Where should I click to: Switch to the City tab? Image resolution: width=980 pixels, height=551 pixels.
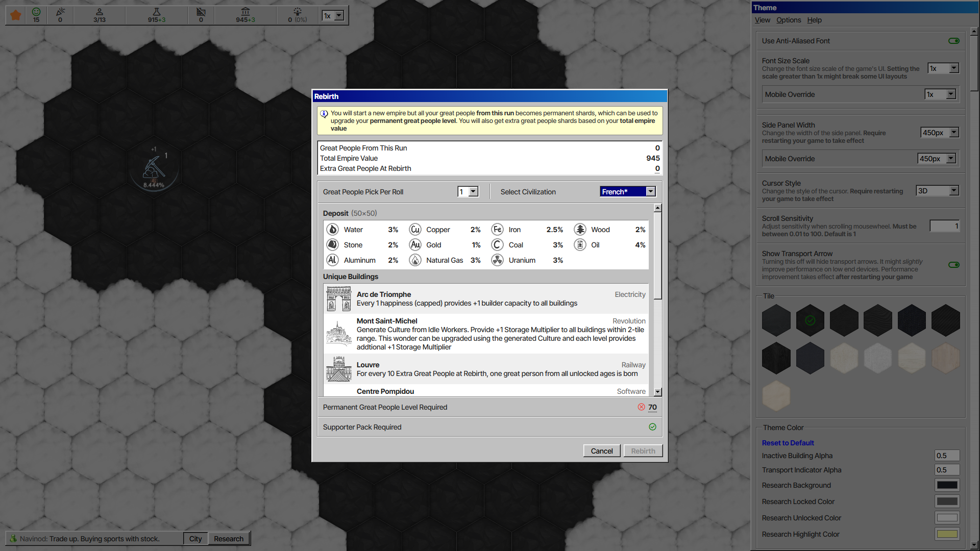click(195, 539)
